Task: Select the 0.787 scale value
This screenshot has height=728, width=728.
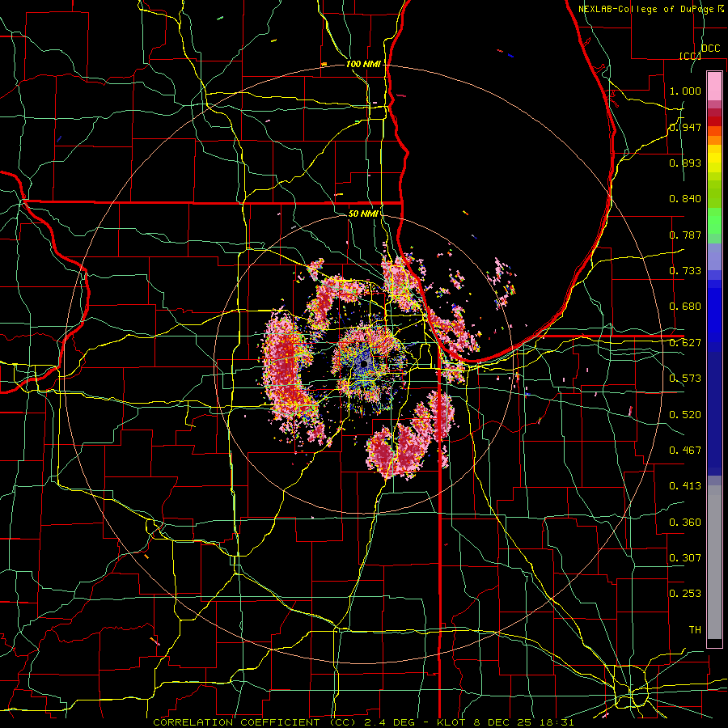Action: [685, 235]
